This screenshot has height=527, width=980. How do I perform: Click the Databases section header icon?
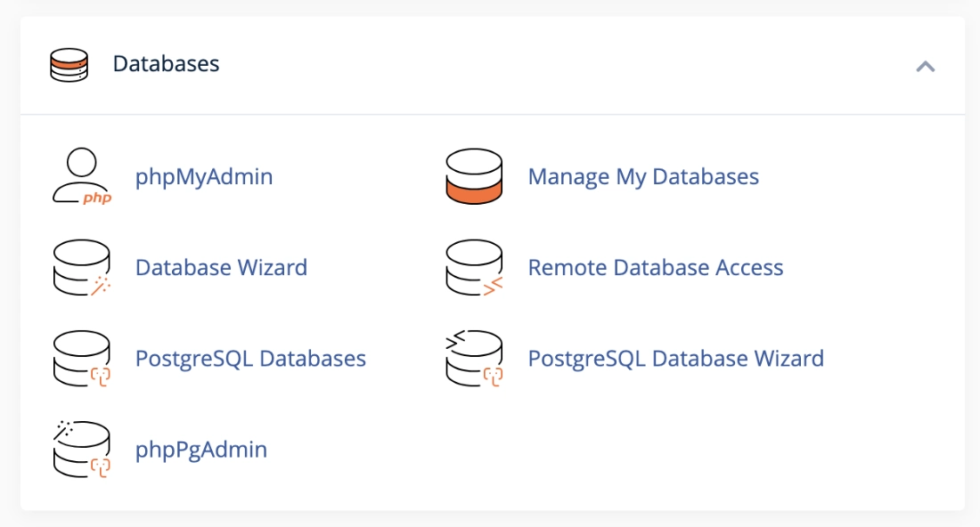69,64
